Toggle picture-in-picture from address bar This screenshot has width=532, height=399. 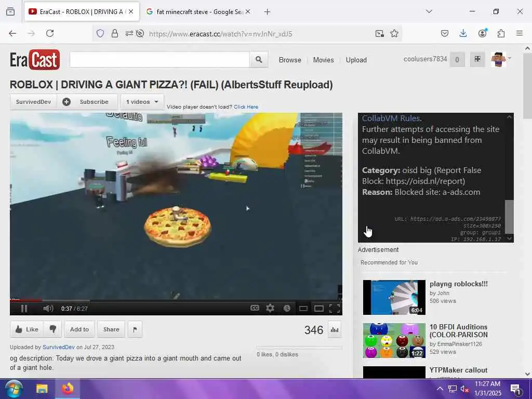pos(379,33)
